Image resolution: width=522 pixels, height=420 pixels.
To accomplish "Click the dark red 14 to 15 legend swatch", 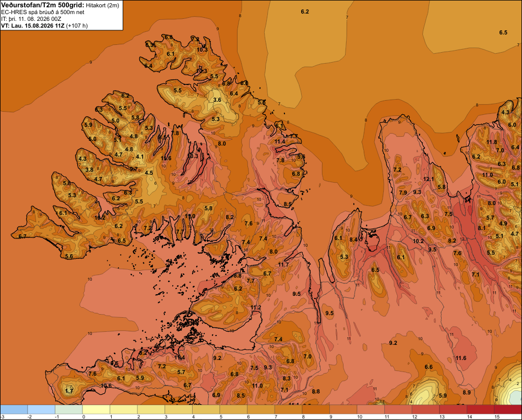I will [x=480, y=410].
